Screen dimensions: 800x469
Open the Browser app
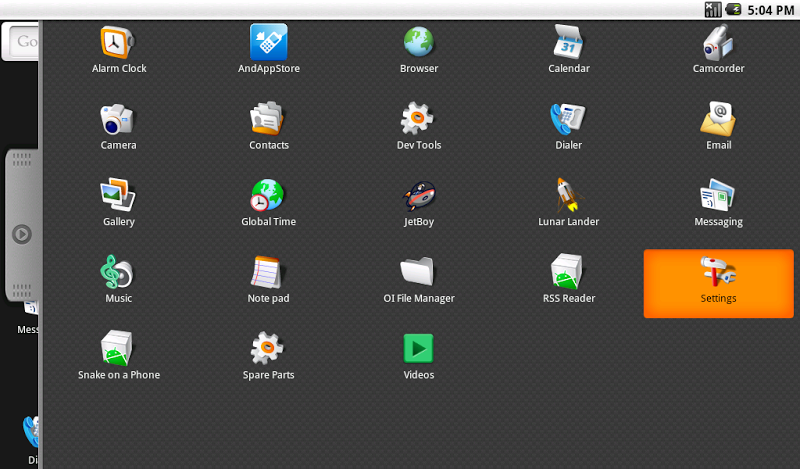(418, 50)
